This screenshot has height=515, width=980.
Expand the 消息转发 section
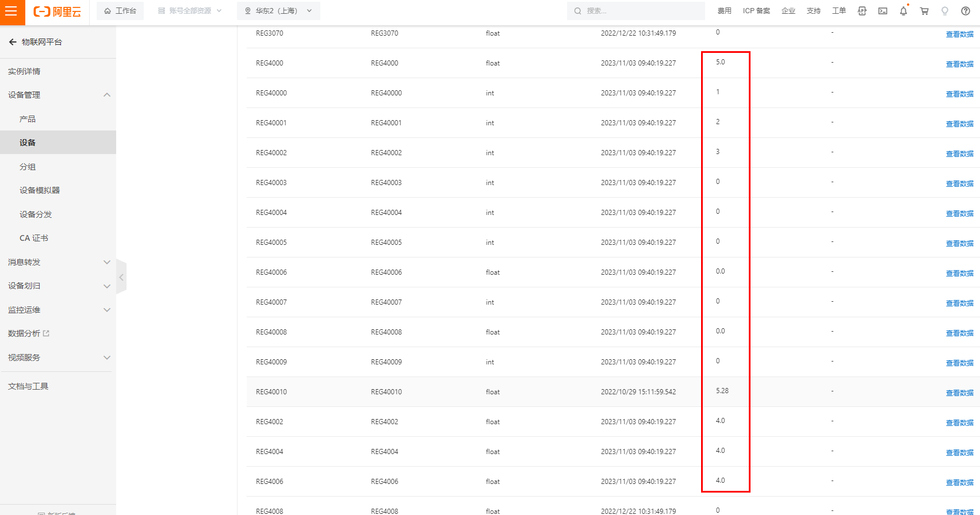point(107,262)
